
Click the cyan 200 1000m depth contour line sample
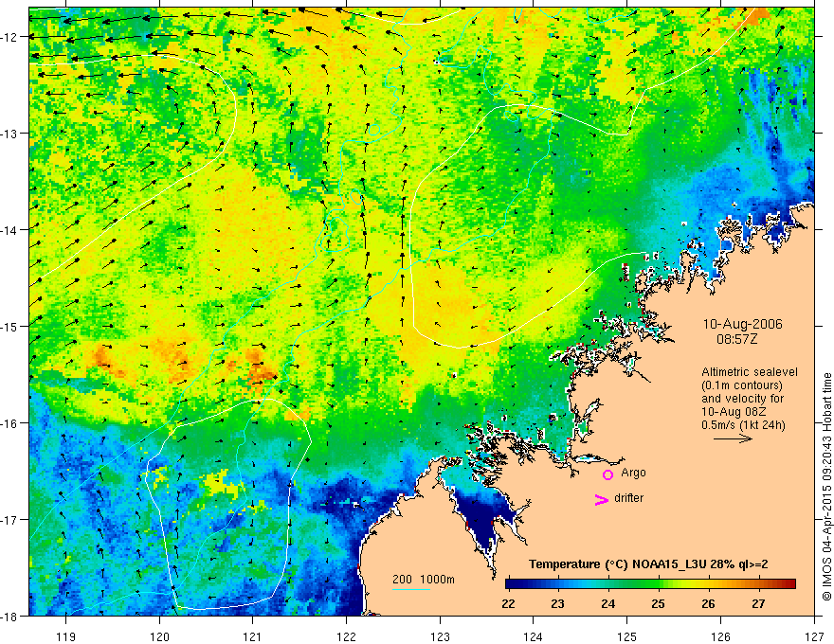tap(410, 589)
